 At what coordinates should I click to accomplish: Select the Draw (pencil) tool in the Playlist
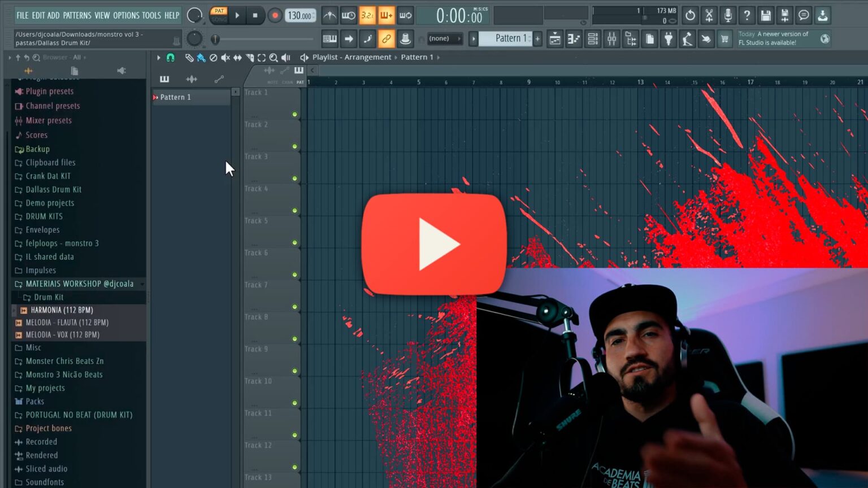click(189, 58)
